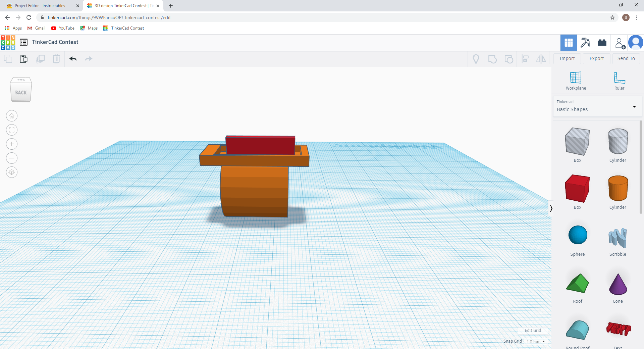Open the Maps bookmark
This screenshot has width=644, height=349.
tap(89, 28)
